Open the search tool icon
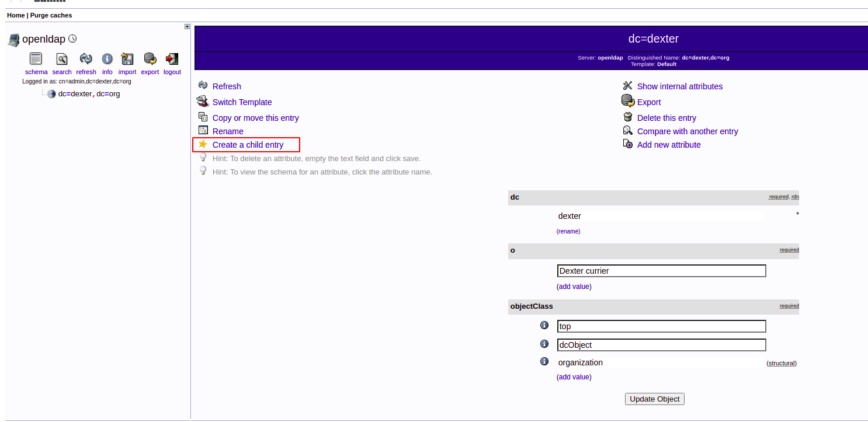Image resolution: width=868 pixels, height=422 pixels. [x=61, y=59]
